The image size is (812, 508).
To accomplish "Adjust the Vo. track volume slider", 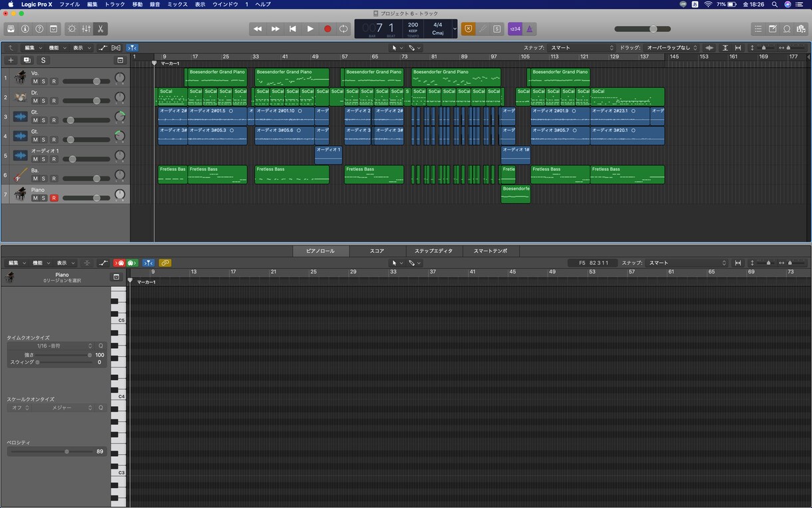I will [x=87, y=81].
